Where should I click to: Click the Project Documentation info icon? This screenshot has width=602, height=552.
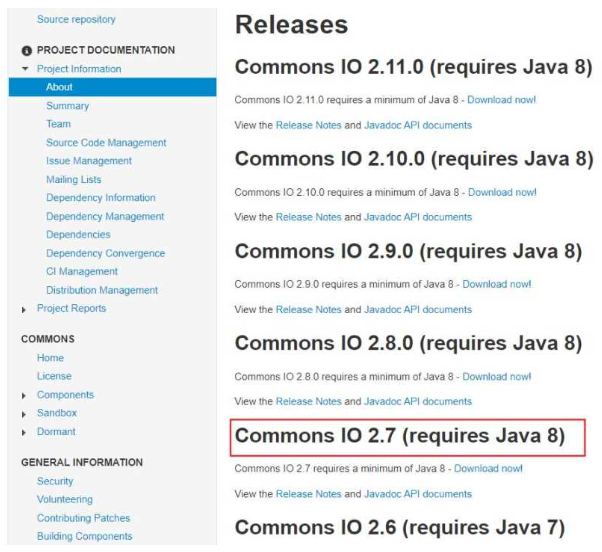click(x=26, y=50)
